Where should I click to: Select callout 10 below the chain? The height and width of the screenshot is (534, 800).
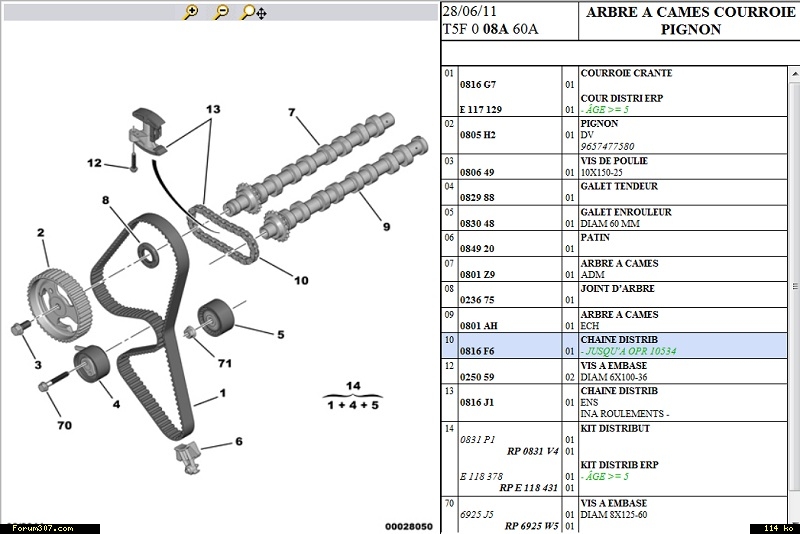pos(301,280)
